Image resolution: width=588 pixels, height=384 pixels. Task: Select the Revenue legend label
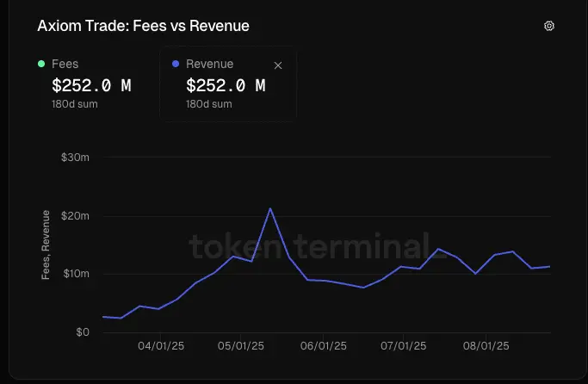[x=209, y=64]
